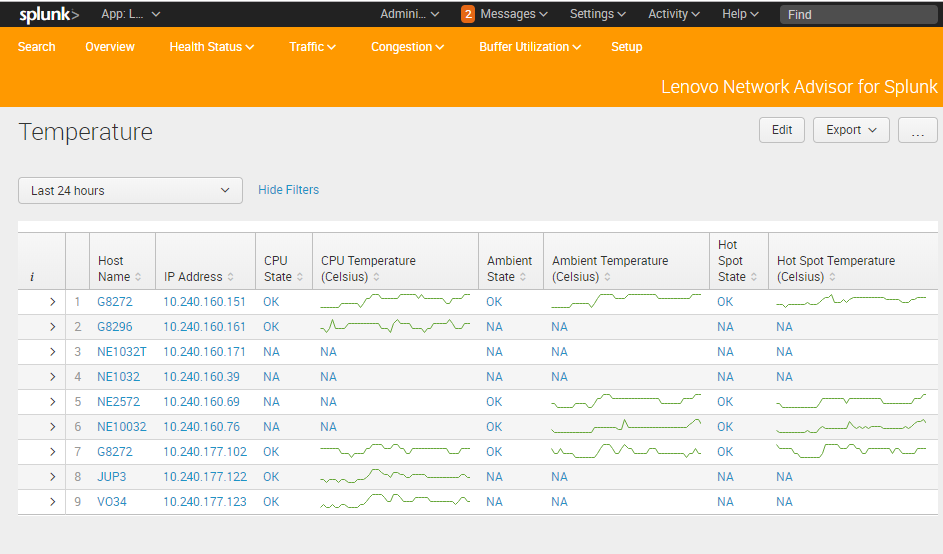Image resolution: width=943 pixels, height=554 pixels.
Task: Sort table by Hot Spot State column
Action: point(739,260)
